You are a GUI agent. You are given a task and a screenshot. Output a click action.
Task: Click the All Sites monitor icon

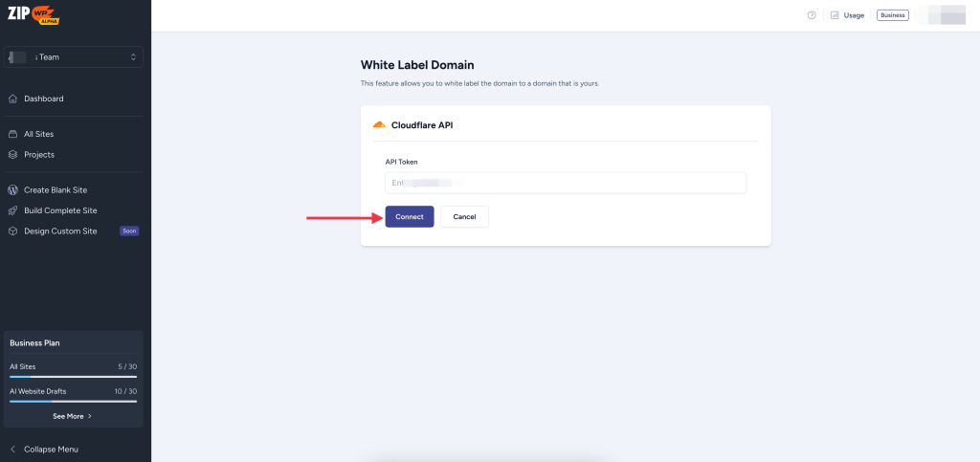[13, 134]
